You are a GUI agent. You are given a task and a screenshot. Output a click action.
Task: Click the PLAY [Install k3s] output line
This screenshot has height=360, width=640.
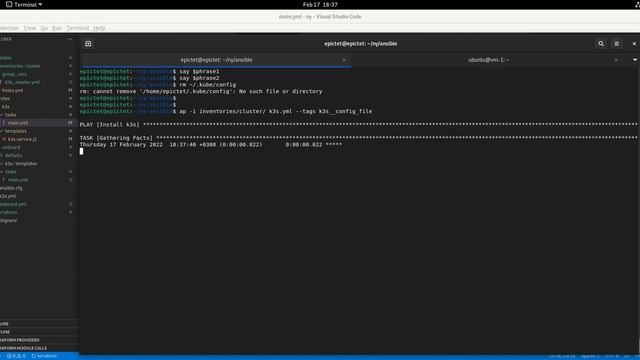tap(358, 124)
